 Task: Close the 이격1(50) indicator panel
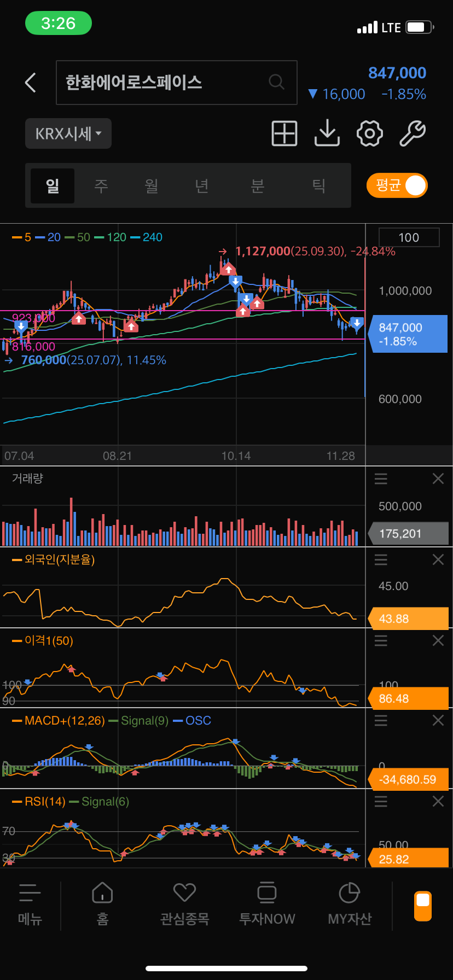click(438, 640)
